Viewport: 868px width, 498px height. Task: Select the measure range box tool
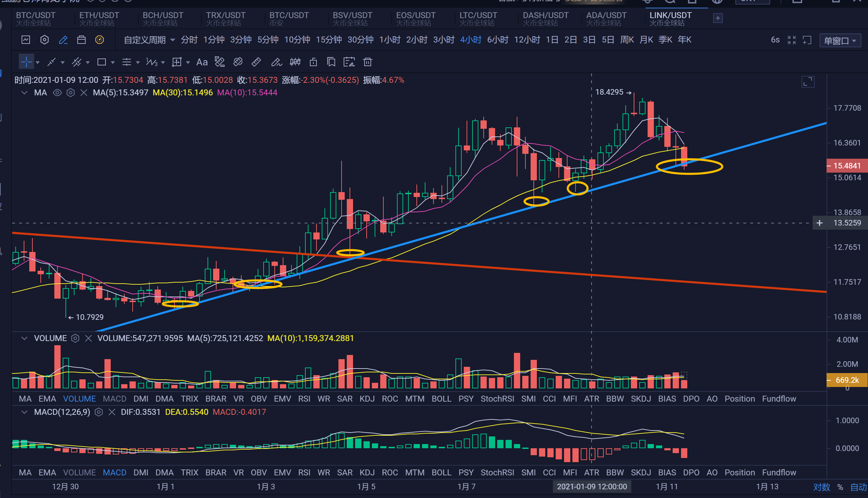tap(177, 62)
